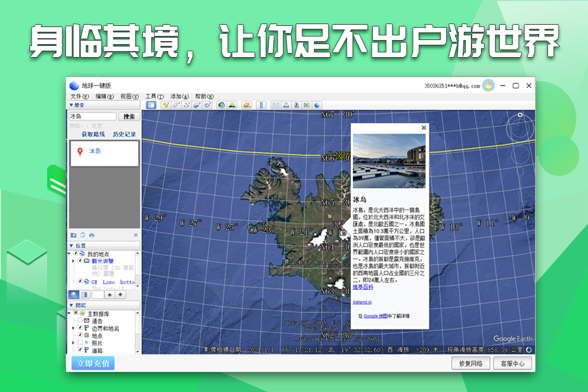This screenshot has width=588, height=392.
Task: Select the ruler measurement tool
Action: tap(262, 105)
